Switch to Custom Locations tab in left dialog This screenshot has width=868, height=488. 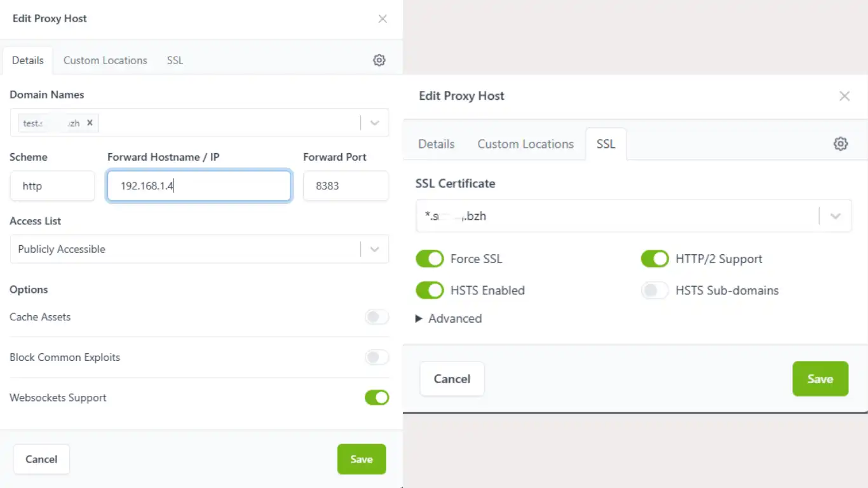105,60
